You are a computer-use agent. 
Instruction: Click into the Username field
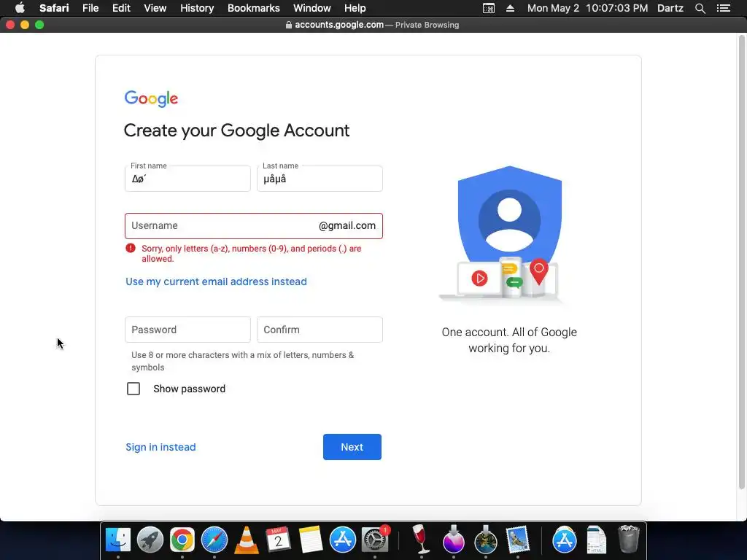click(253, 226)
